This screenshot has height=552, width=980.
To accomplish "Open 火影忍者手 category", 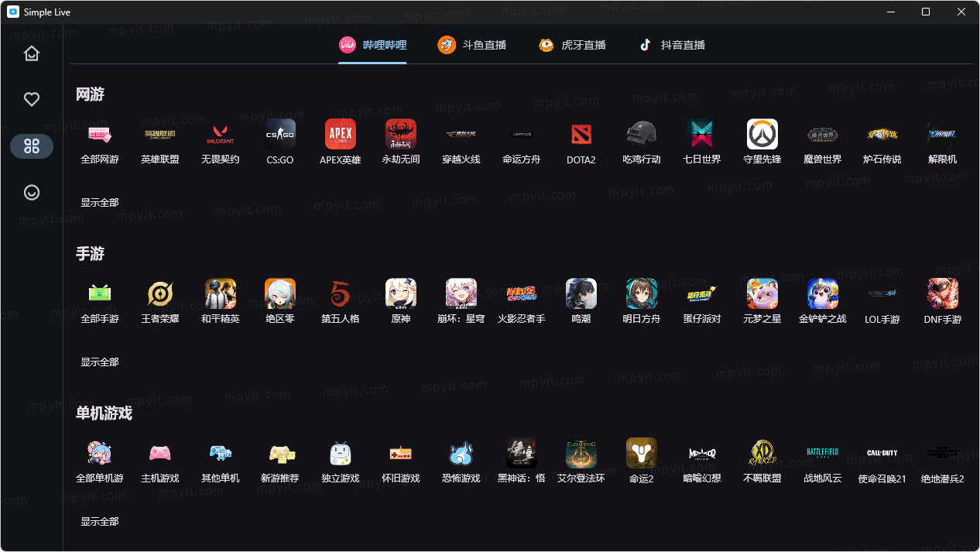I will pos(522,301).
